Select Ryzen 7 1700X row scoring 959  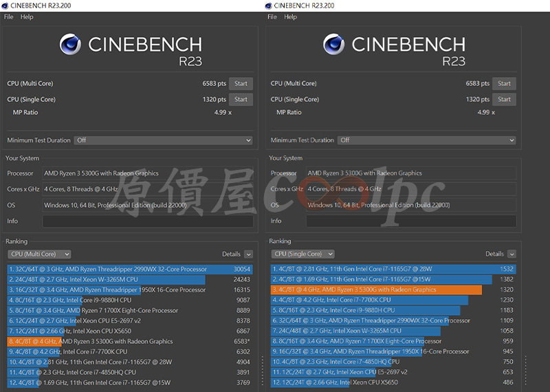pos(393,341)
